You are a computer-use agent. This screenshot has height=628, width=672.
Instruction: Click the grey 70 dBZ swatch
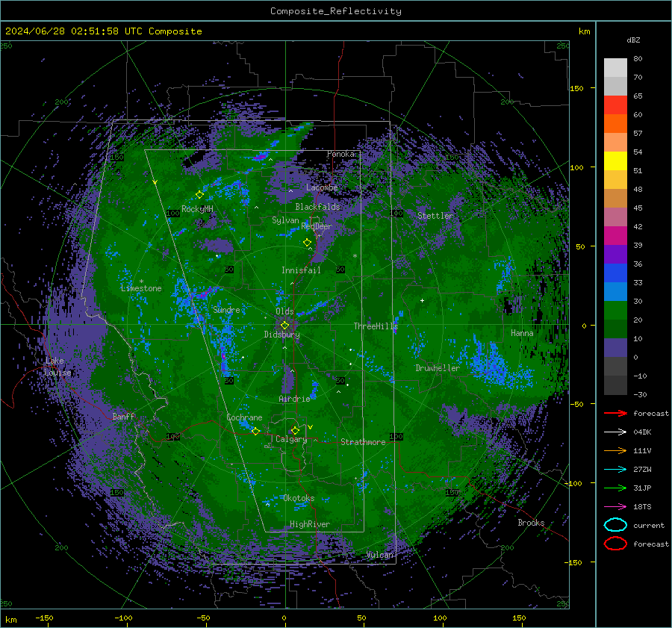click(615, 86)
